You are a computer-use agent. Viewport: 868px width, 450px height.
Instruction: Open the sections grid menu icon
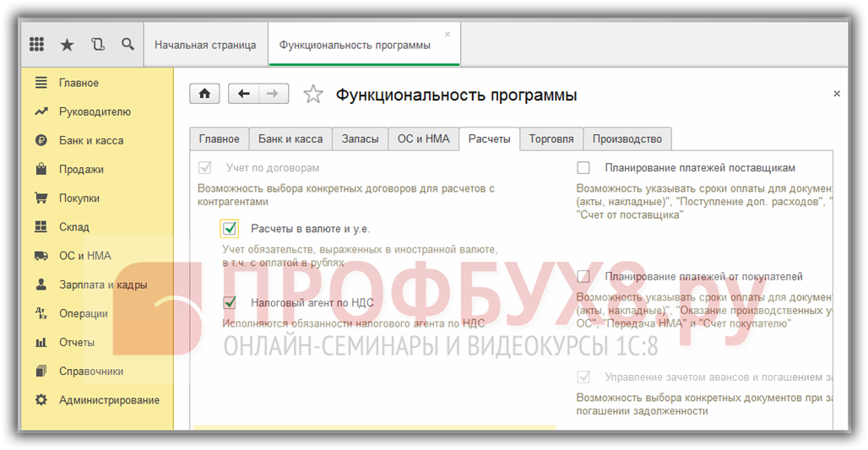pos(36,45)
